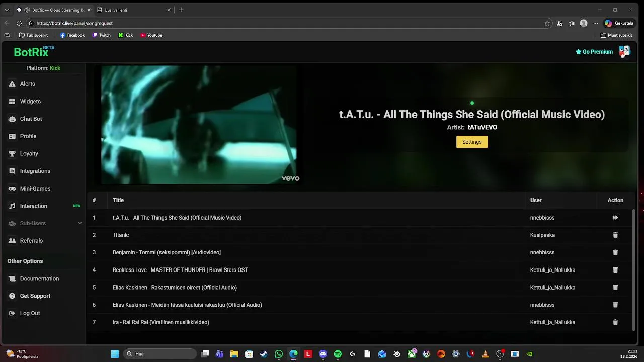Click the music video player thumbnail
The image size is (644, 362).
tap(199, 125)
